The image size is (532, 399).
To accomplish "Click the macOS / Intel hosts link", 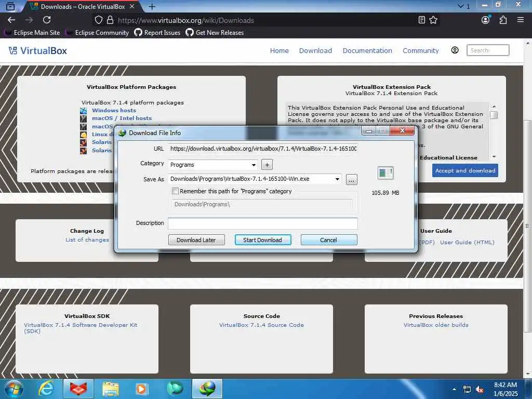I will [x=122, y=118].
